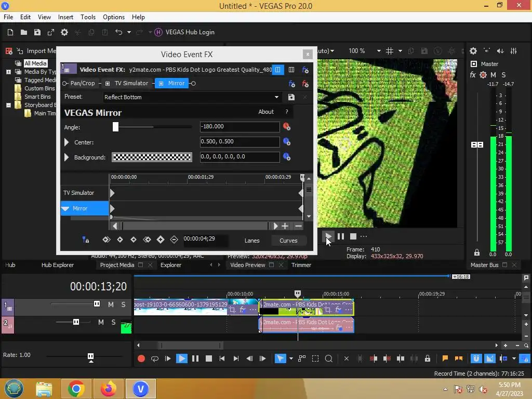Collapse the Mirror keyframe lane
Viewport: 532px width, 399px height.
pyautogui.click(x=65, y=208)
